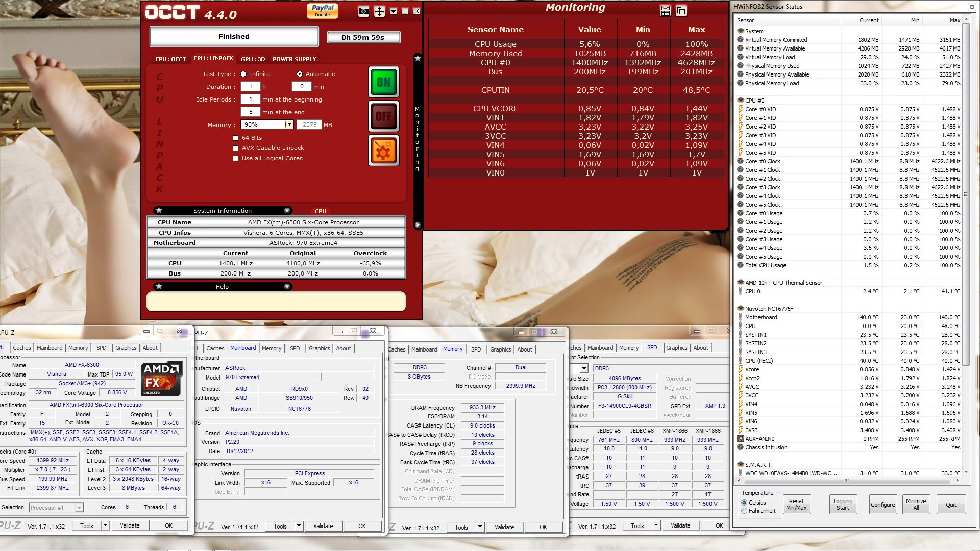Switch to the CPU : OCCT tab

click(x=170, y=59)
